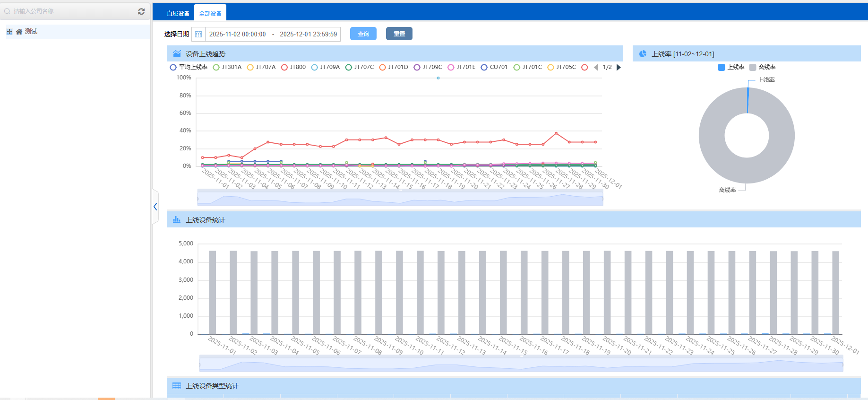The width and height of the screenshot is (868, 400).
Task: Hide the 离线率 series in pie legend
Action: point(762,67)
